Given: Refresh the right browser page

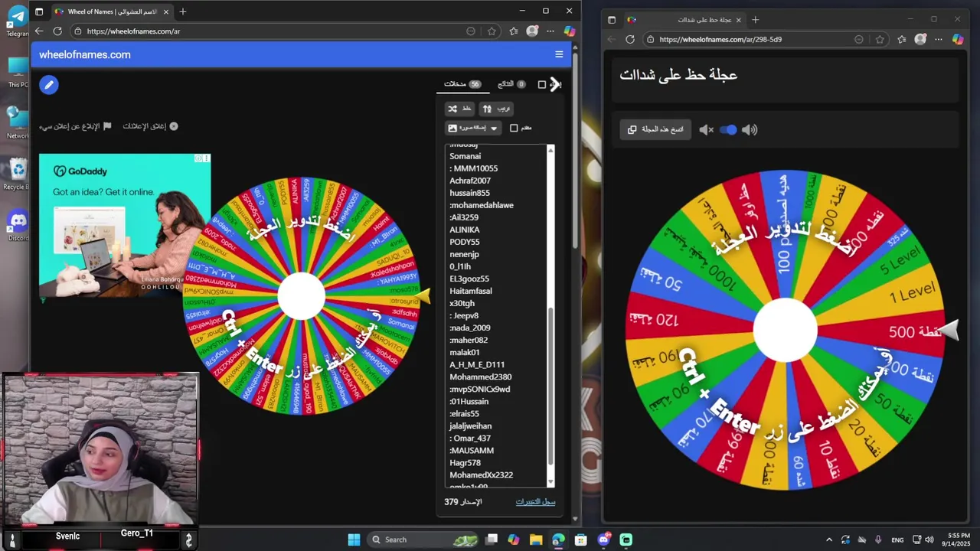Looking at the screenshot, I should (x=630, y=39).
